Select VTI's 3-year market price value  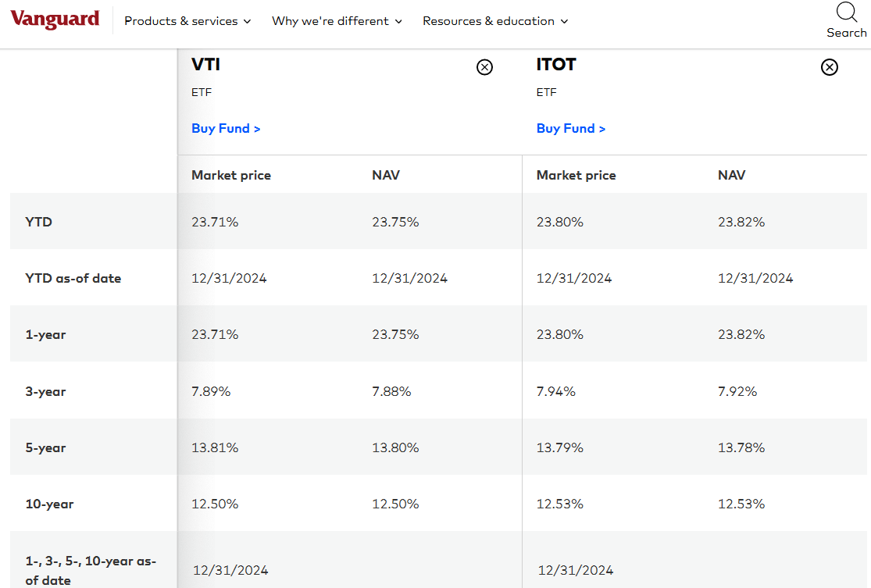click(211, 391)
